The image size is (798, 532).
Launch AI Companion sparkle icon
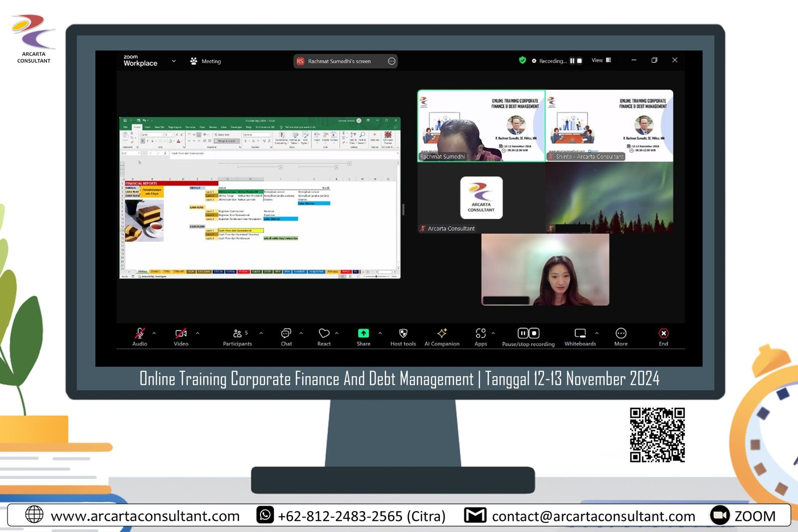[442, 334]
